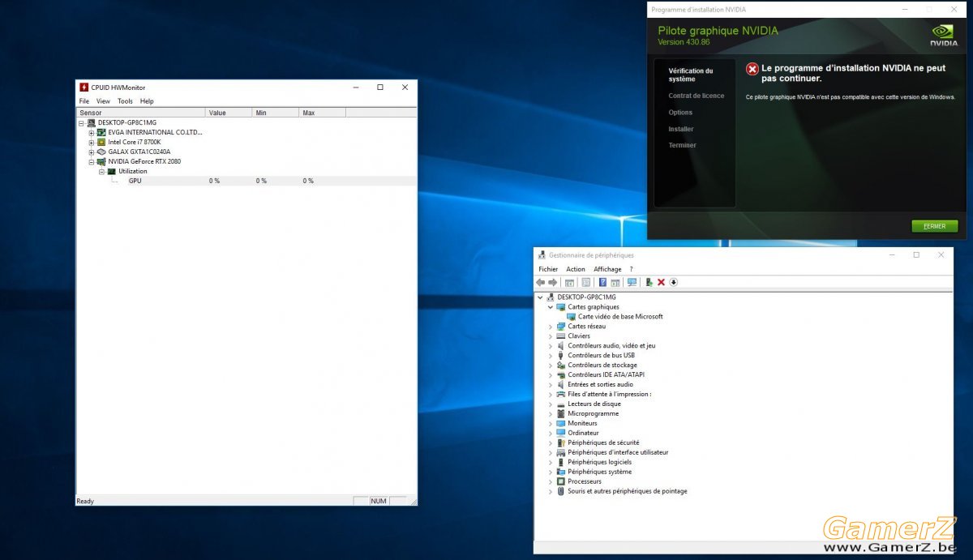
Task: Open the Fichier menu in Device Manager
Action: 548,269
